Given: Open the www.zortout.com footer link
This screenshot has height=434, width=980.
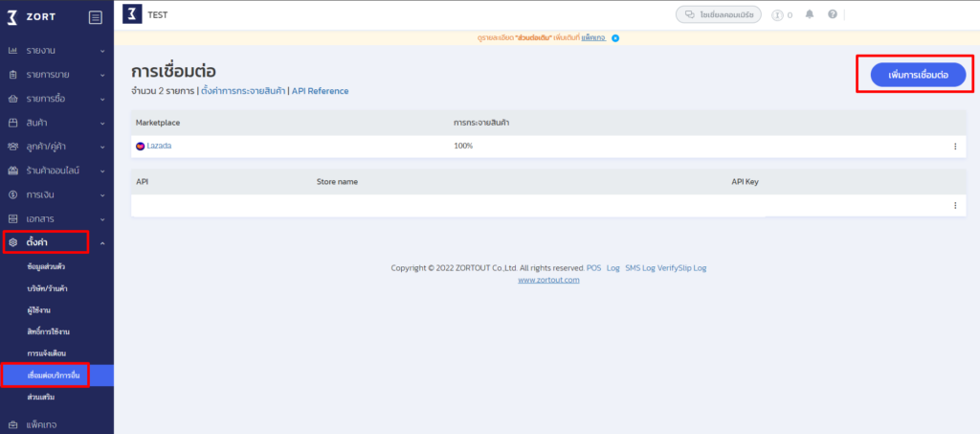Looking at the screenshot, I should pos(548,280).
